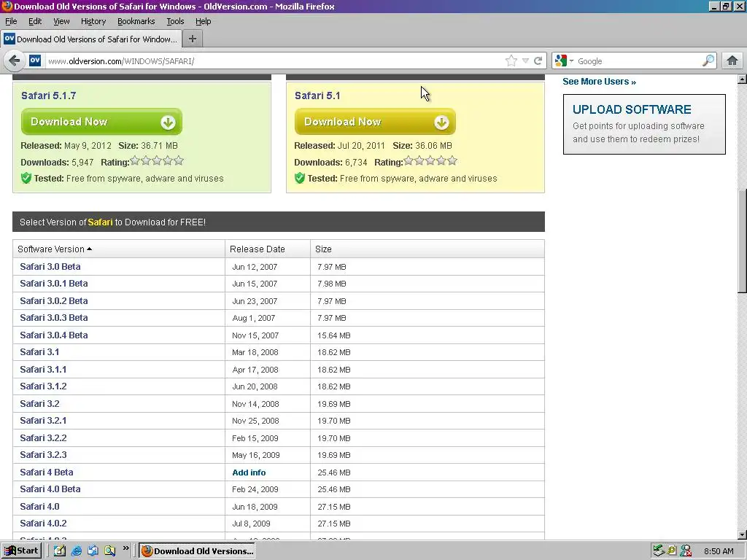The width and height of the screenshot is (747, 560).
Task: Click the search magnifier icon
Action: (x=708, y=61)
